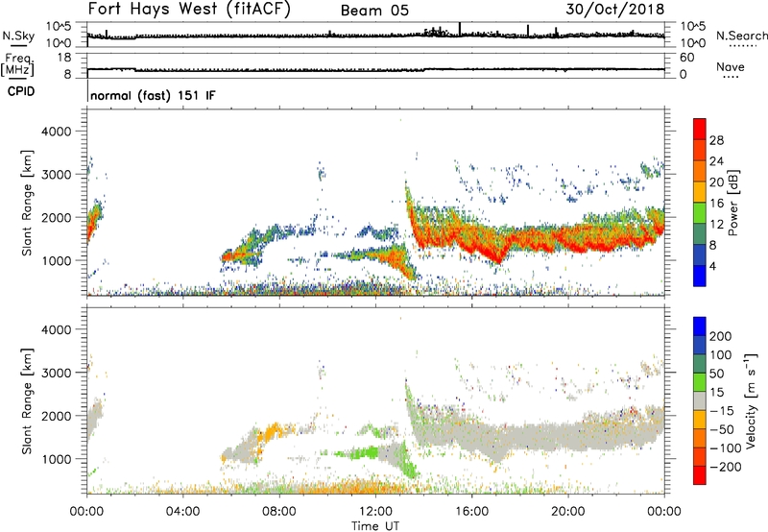The height and width of the screenshot is (532, 768).
Task: Click the Power color bar segment between 16 and 20
Action: 700,192
